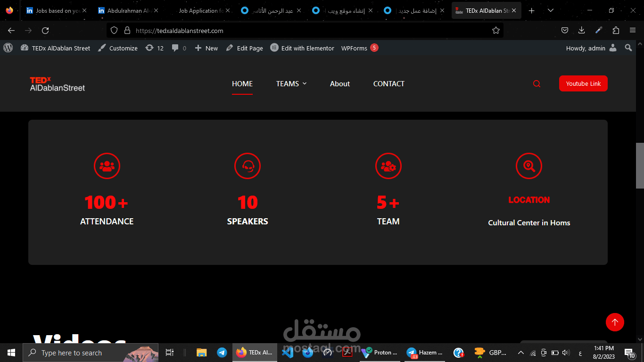644x362 pixels.
Task: Switch to إضافة عمل جديد tab
Action: [414, 10]
